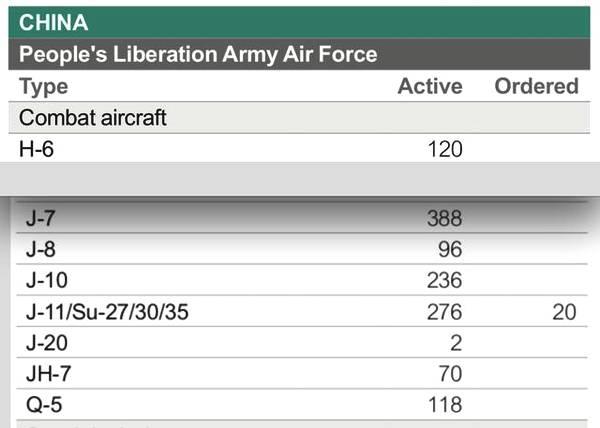Click the ordered value 20
Screen dimensions: 600x428
(564, 312)
